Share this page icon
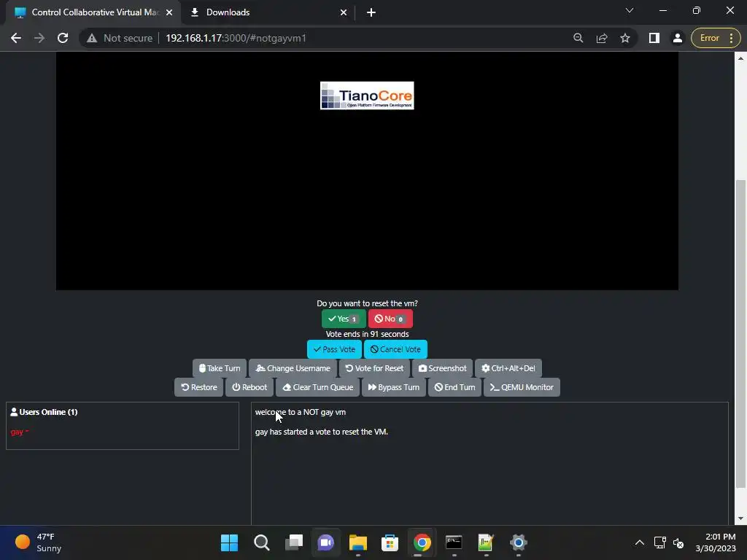The height and width of the screenshot is (560, 747). click(602, 38)
